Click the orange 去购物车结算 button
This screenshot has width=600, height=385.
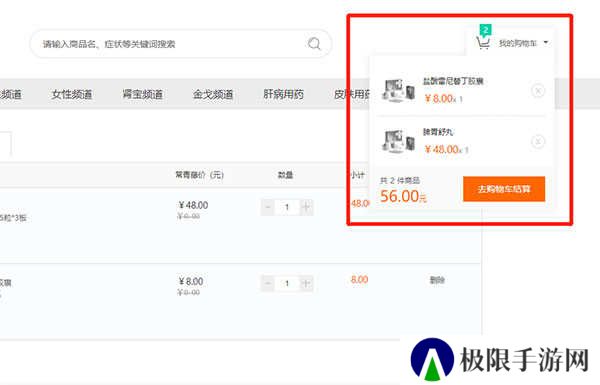click(504, 189)
